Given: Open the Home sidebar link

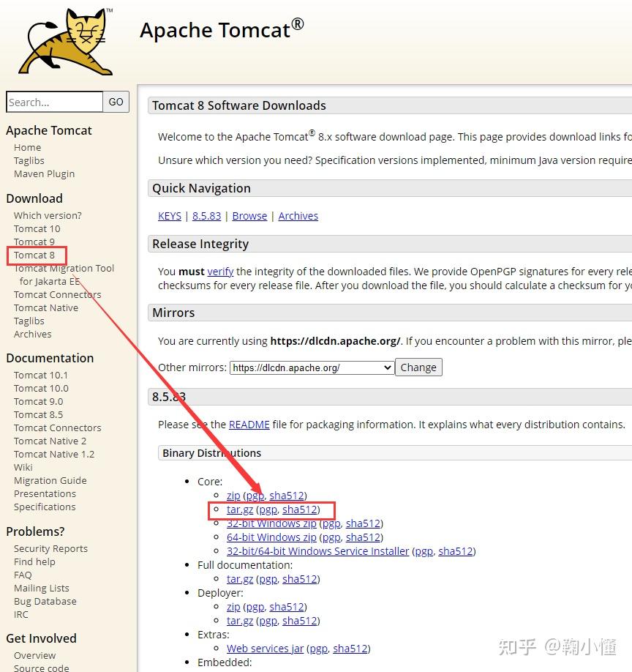Looking at the screenshot, I should pyautogui.click(x=27, y=147).
